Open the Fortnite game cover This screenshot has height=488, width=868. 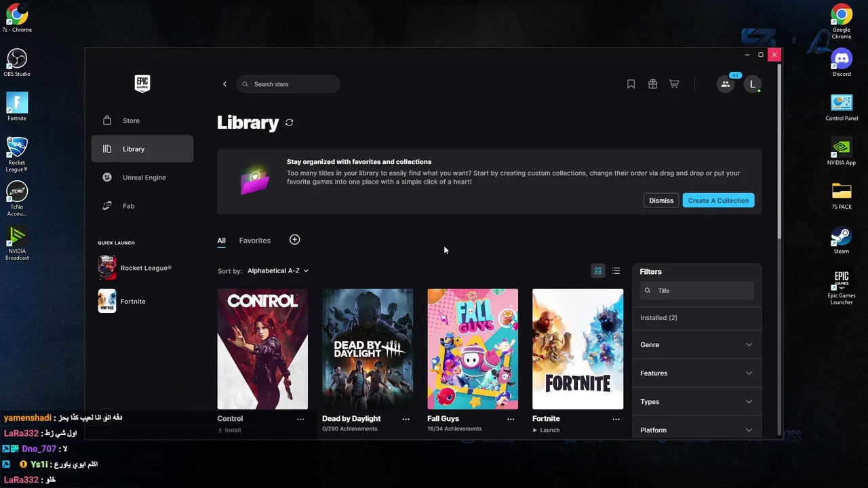point(578,349)
